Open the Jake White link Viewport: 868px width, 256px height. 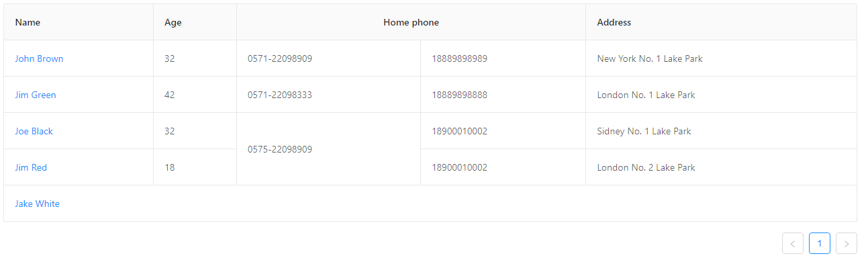click(x=37, y=204)
